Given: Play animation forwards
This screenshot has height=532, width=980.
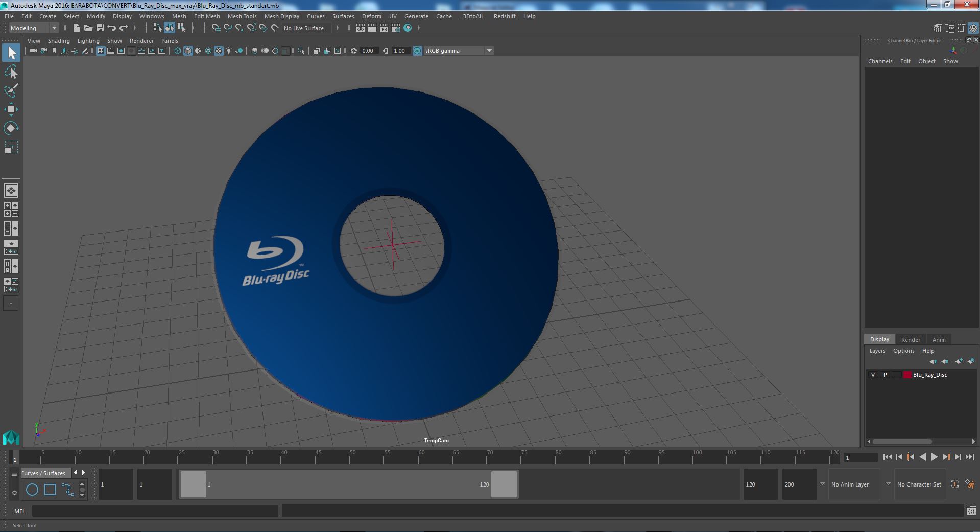Looking at the screenshot, I should (x=934, y=457).
